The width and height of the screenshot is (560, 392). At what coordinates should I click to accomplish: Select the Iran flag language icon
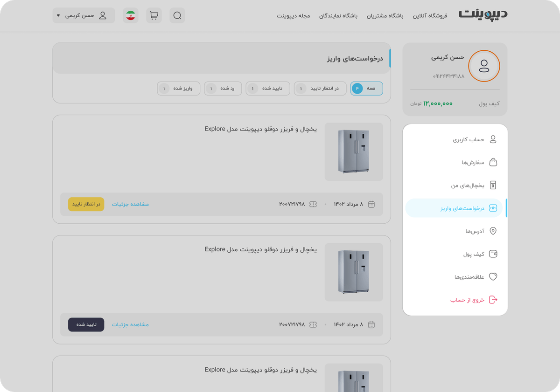click(x=131, y=15)
